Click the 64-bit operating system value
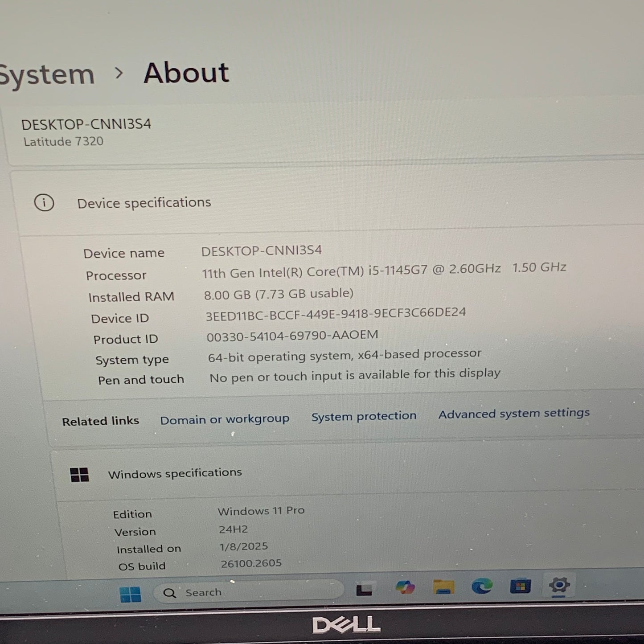Screen dimensions: 644x644 [345, 356]
